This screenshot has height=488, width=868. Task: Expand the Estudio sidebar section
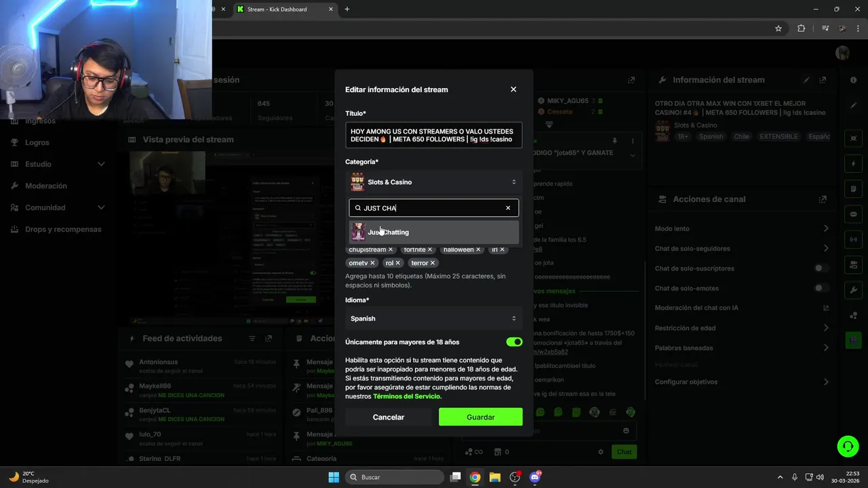click(x=101, y=164)
